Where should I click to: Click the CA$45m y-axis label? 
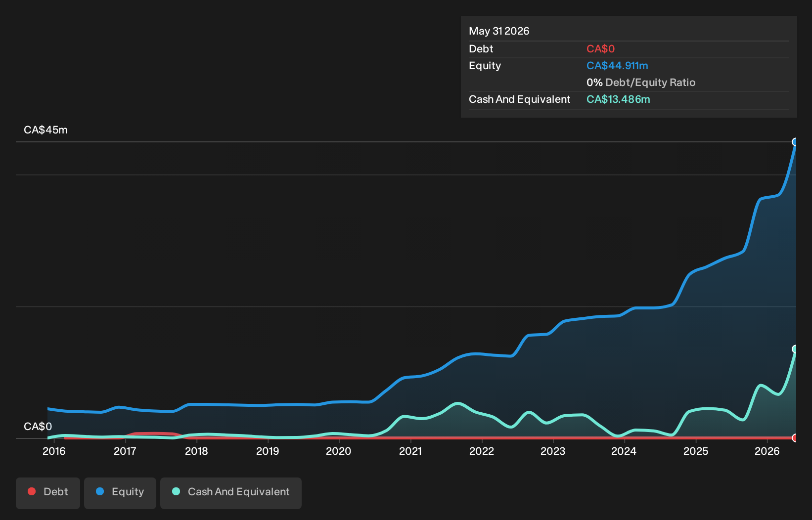pyautogui.click(x=45, y=130)
